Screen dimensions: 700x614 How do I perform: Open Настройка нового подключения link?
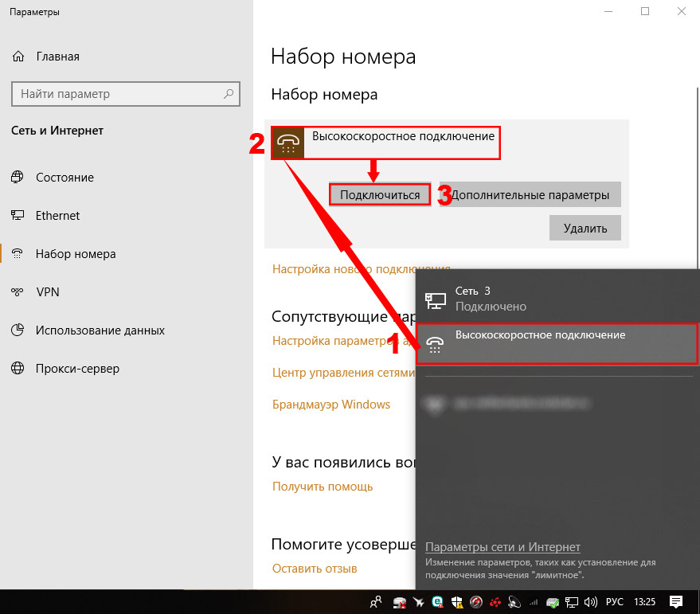click(x=362, y=269)
